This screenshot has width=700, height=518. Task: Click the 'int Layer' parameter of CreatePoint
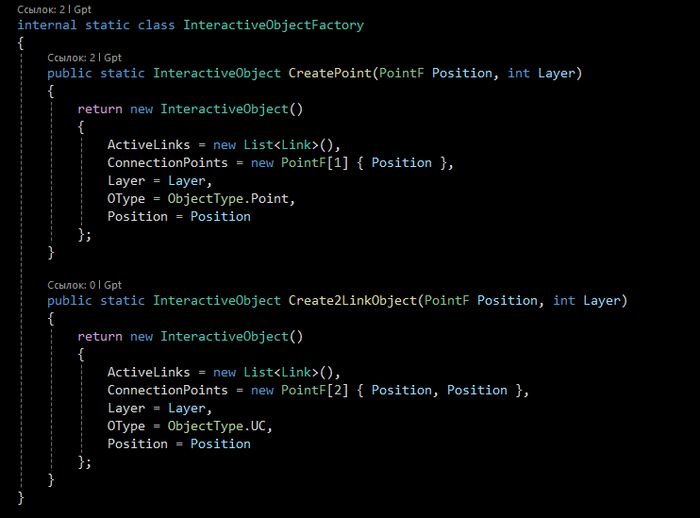pos(543,73)
